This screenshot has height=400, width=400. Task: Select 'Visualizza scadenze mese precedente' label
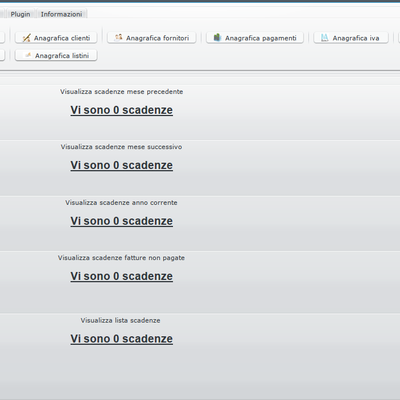122,92
